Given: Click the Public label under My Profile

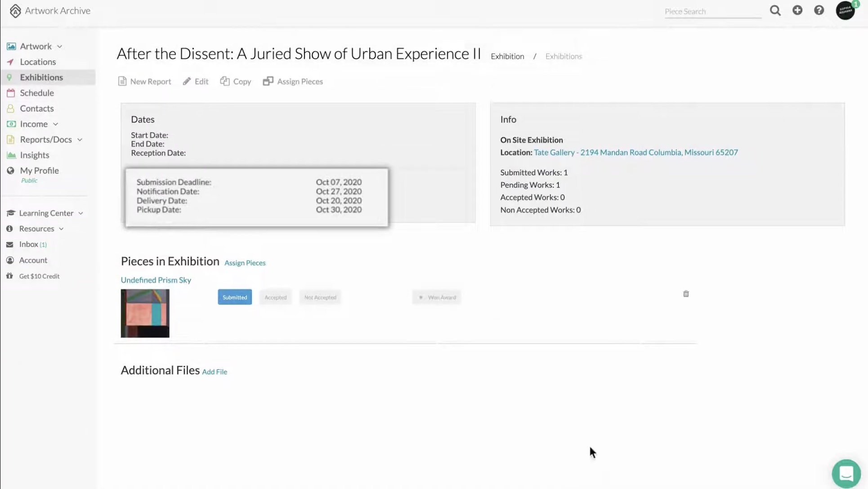Looking at the screenshot, I should (29, 181).
